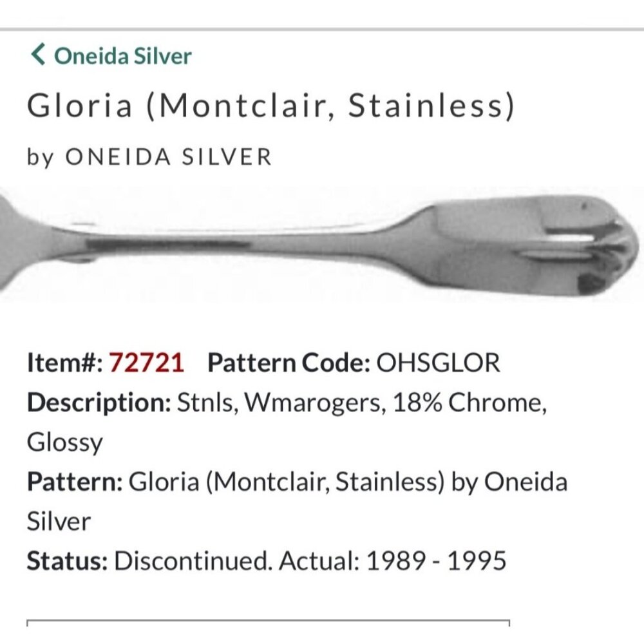Select the green back arrow beside Oneida Silver

[39, 55]
